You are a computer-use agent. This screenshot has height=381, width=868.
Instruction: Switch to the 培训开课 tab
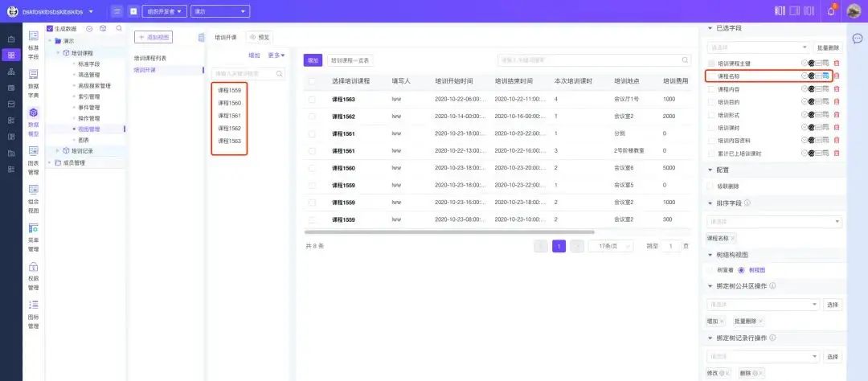tap(226, 37)
